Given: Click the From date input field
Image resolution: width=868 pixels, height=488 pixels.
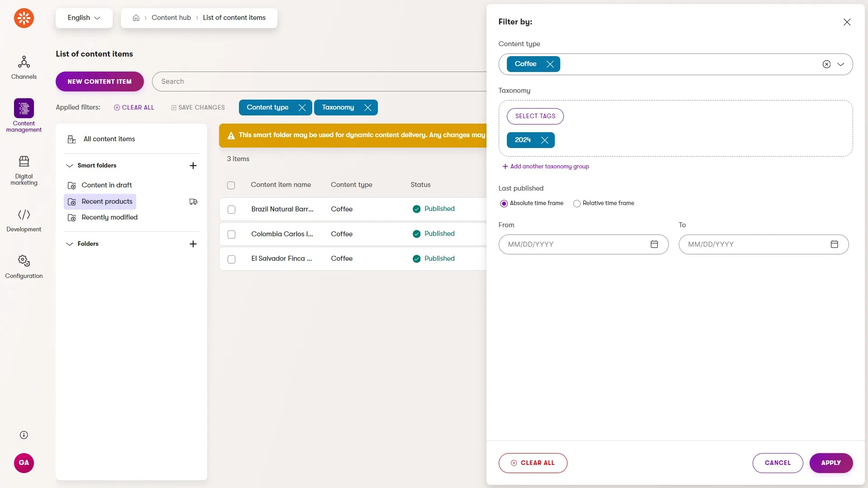Looking at the screenshot, I should [583, 244].
